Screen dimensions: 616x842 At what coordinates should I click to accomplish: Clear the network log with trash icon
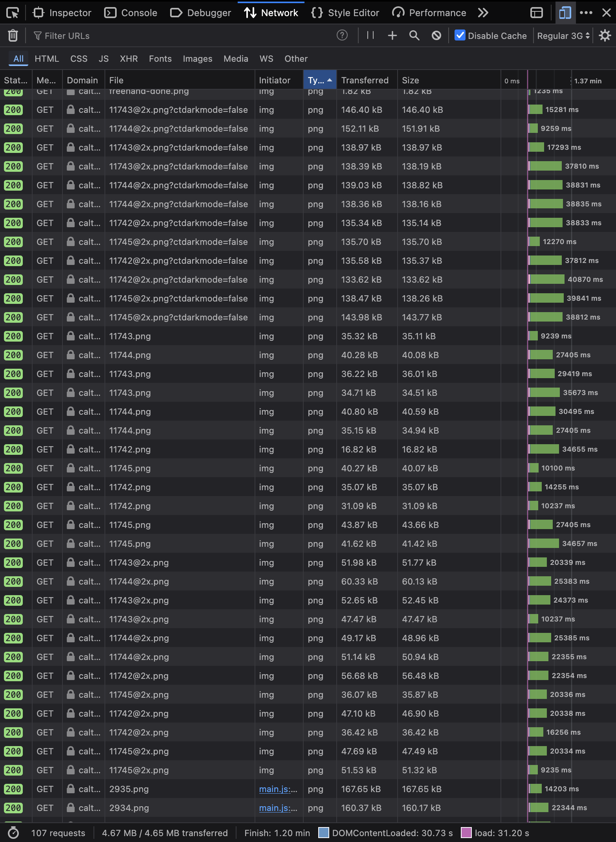(13, 36)
